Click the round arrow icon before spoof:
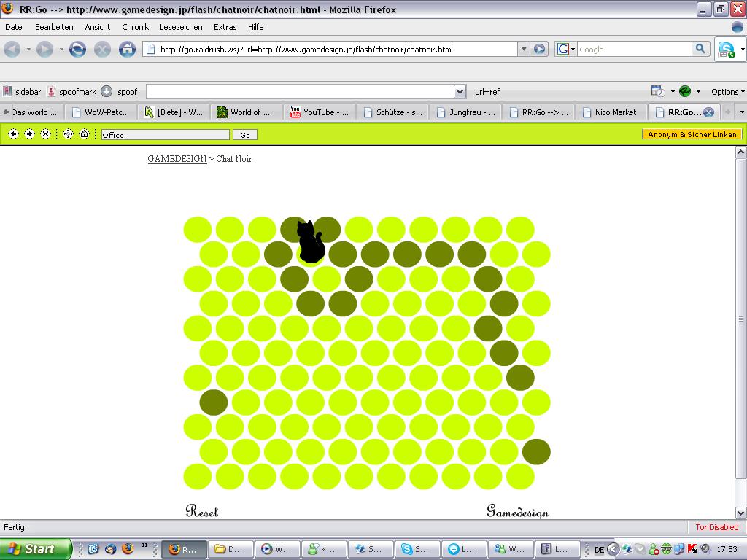The image size is (747, 560). pyautogui.click(x=107, y=91)
